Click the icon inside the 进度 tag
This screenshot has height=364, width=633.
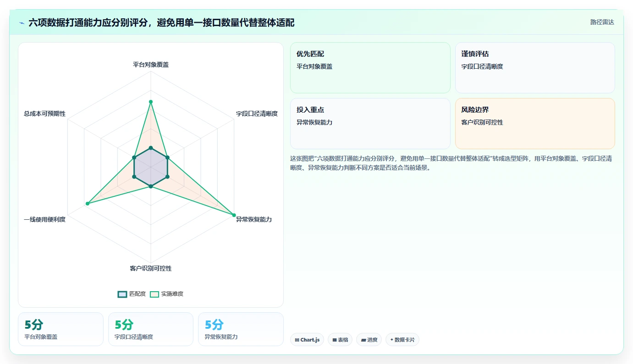363,340
